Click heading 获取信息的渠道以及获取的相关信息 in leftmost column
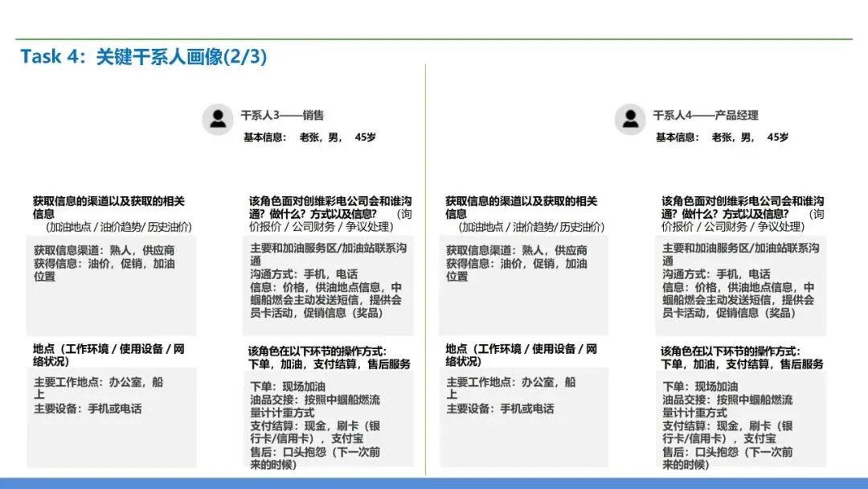The image size is (868, 489). coord(110,208)
